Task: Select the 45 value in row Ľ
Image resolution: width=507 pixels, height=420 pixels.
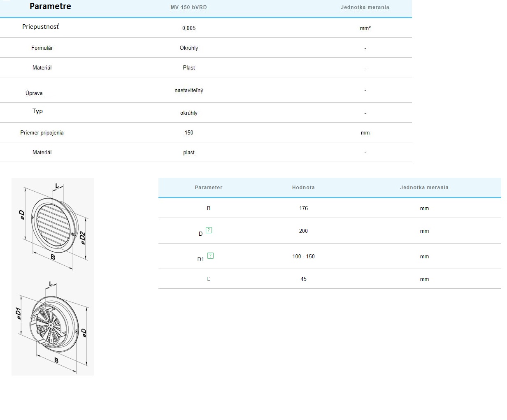Action: 303,279
